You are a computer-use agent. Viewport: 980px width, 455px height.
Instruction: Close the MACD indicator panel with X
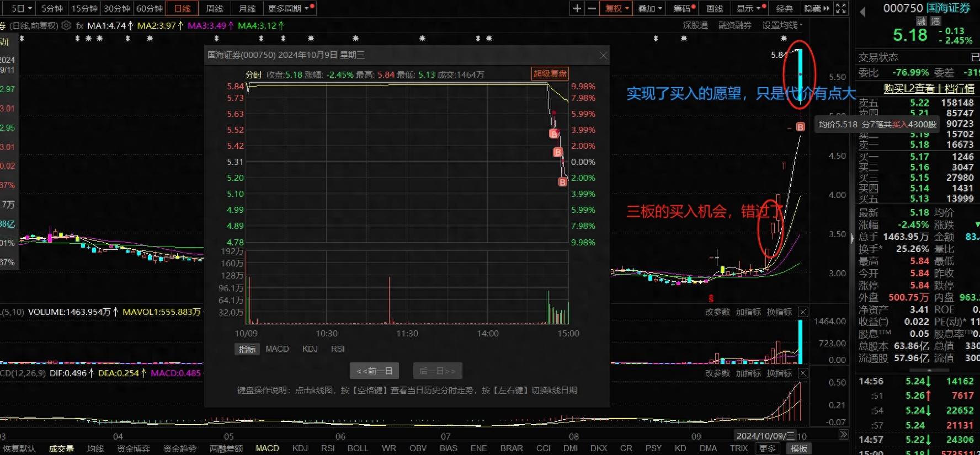pyautogui.click(x=803, y=373)
